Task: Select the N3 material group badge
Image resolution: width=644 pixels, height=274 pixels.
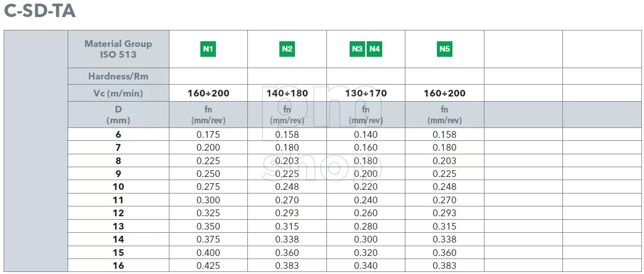Action: pos(357,49)
